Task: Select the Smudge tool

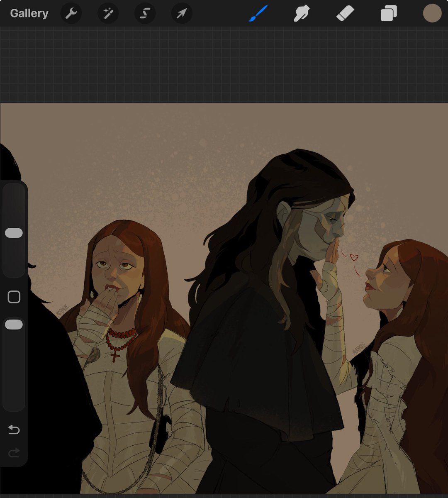Action: click(x=302, y=13)
